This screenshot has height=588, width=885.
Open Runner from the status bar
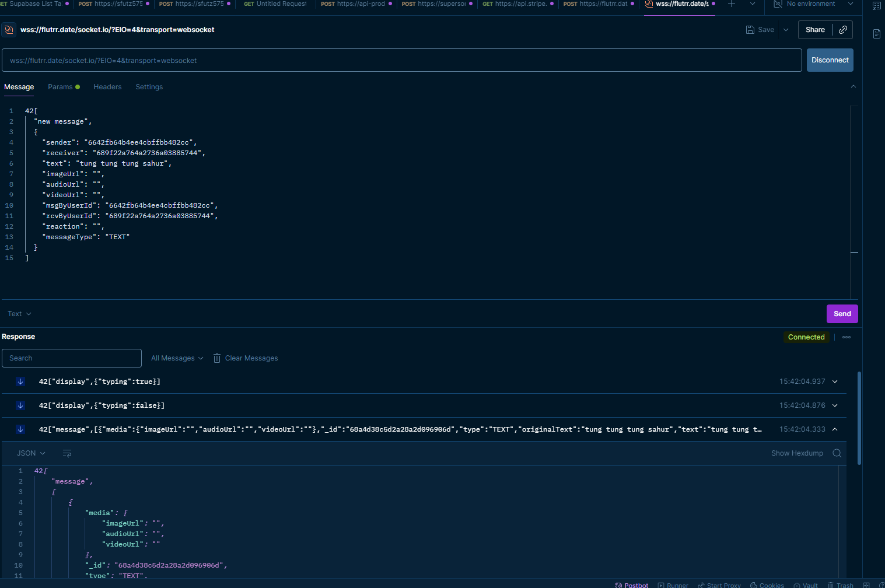coord(673,585)
